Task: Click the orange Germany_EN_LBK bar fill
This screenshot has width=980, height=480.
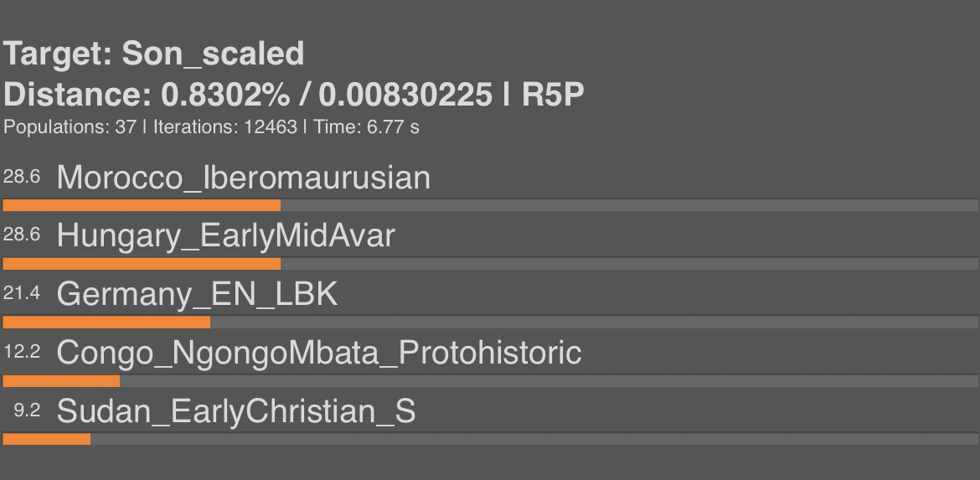Action: (107, 323)
